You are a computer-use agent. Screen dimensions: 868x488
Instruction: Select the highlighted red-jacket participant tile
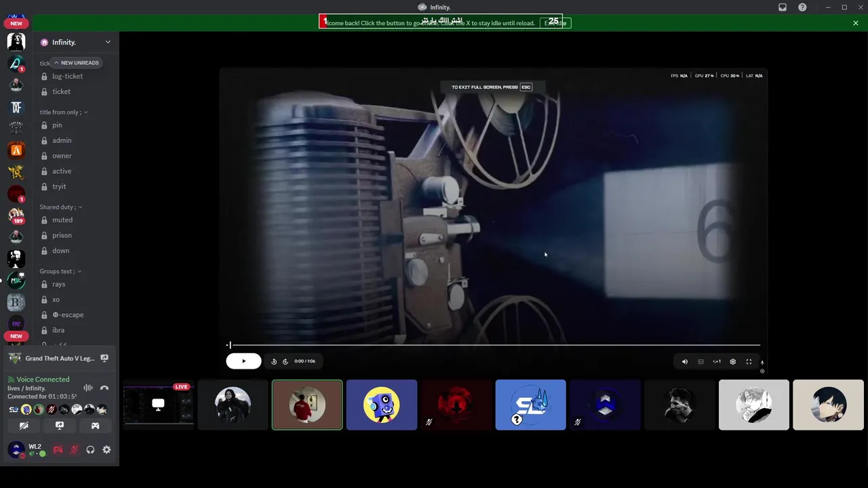[307, 405]
